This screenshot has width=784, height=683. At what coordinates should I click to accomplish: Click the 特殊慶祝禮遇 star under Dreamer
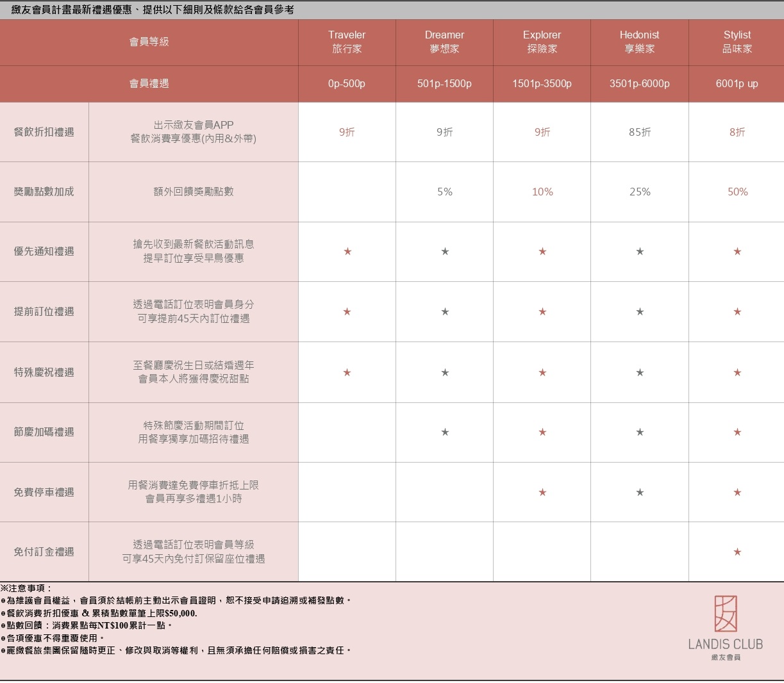point(444,372)
